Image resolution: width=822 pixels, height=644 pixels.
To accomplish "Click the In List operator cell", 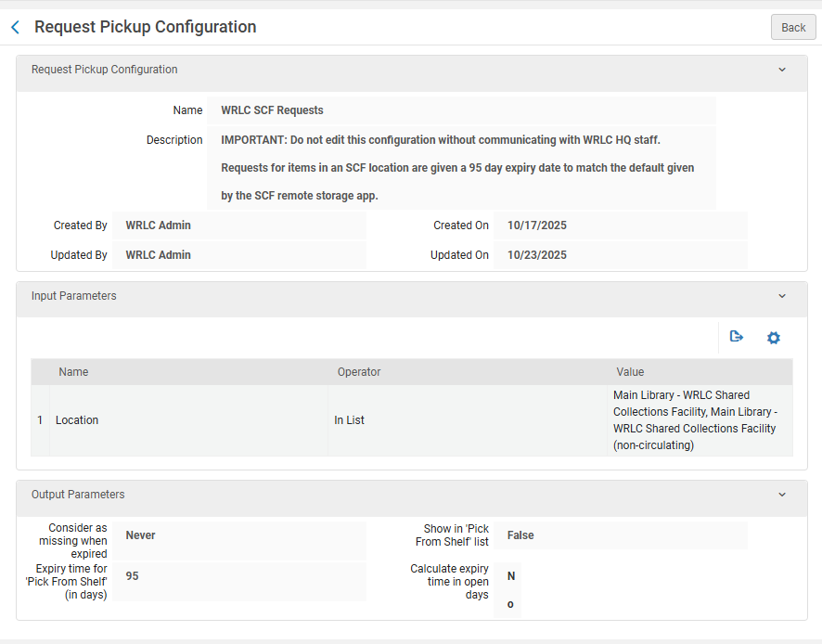I will pyautogui.click(x=349, y=420).
